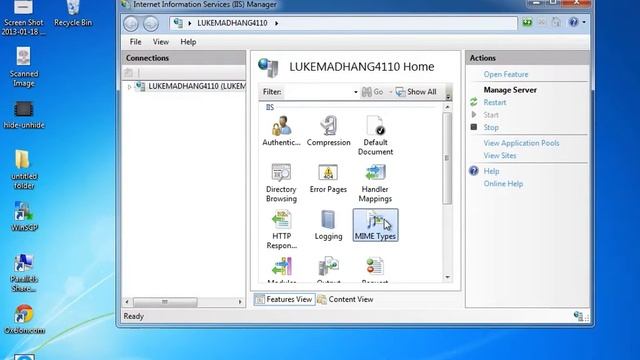
Task: Select the MIME Types feature
Action: (x=376, y=225)
